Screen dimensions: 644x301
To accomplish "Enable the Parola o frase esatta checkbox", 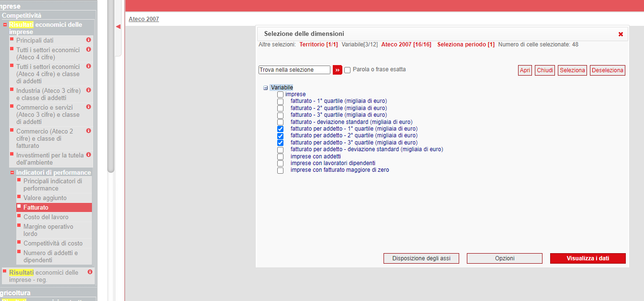I will 348,70.
